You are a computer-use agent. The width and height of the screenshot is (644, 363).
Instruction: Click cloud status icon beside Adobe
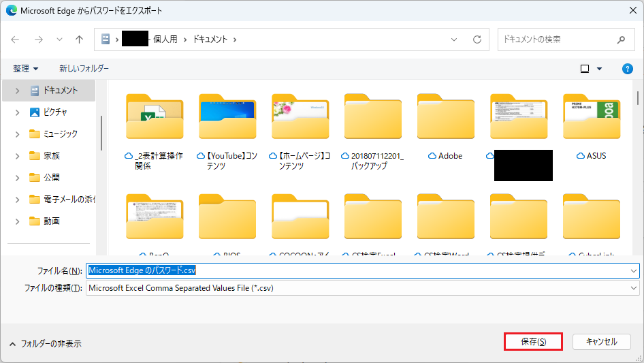click(x=432, y=156)
